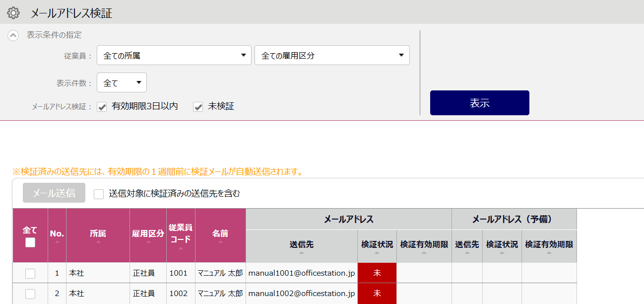Sort by メールアドレス(予備) 検証状況 column
The width and height of the screenshot is (644, 304).
(x=502, y=246)
